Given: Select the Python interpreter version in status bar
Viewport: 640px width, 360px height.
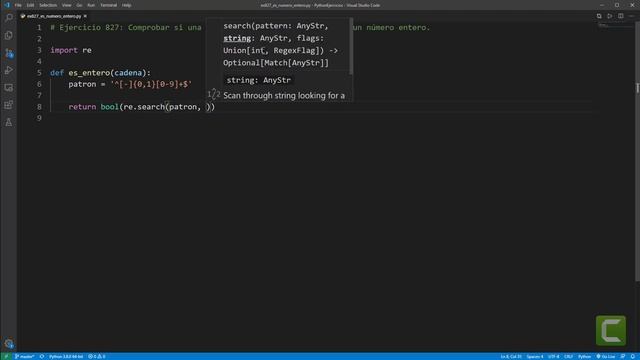Looking at the screenshot, I should [66, 356].
